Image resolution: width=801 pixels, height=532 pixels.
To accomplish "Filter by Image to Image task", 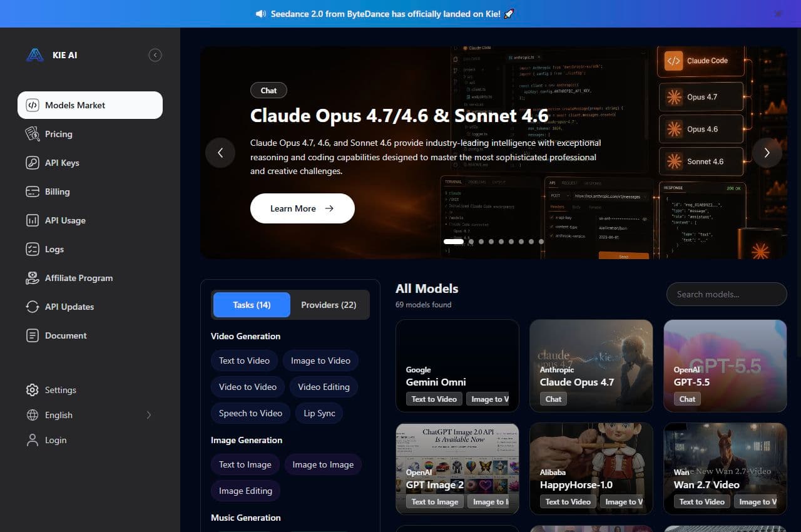I will (323, 464).
